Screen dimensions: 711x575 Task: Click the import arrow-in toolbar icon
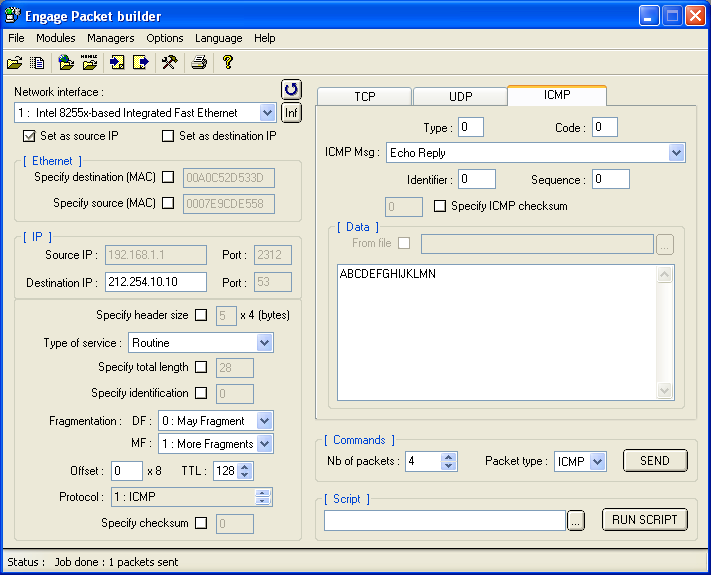pos(117,62)
